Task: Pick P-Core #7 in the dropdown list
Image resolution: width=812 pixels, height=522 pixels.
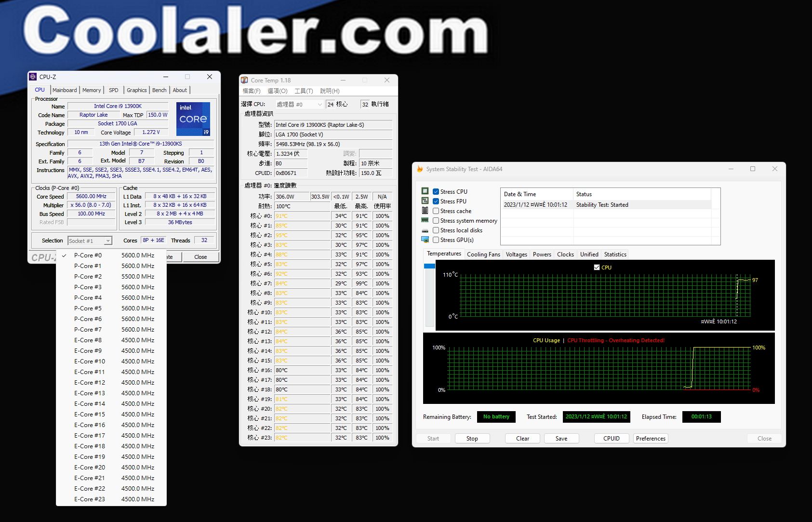Action: point(111,330)
